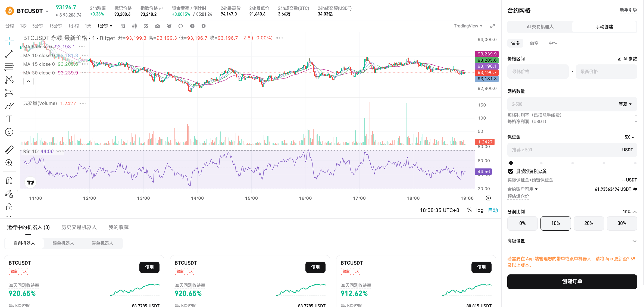This screenshot has height=307, width=644.
Task: Open the 等差 grid type dropdown
Action: click(x=625, y=104)
